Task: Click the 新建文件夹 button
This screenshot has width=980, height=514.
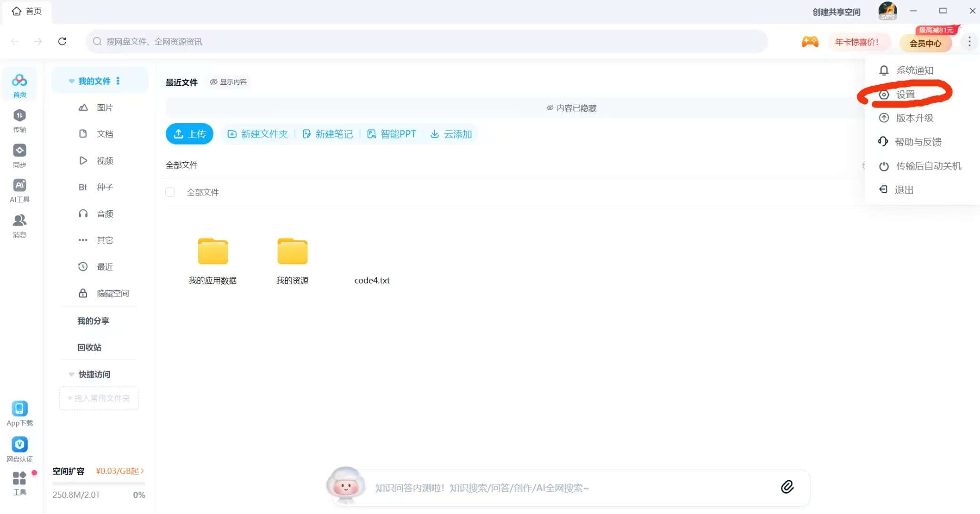Action: click(x=258, y=134)
